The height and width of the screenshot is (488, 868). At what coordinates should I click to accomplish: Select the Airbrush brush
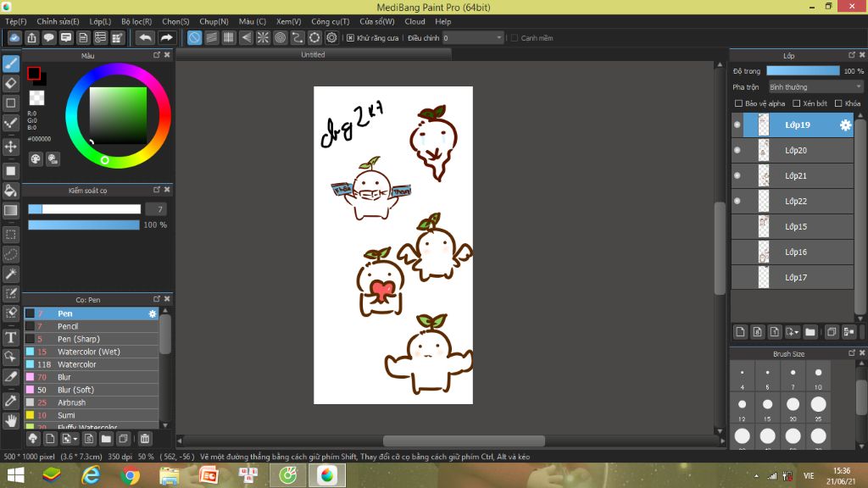pyautogui.click(x=92, y=402)
